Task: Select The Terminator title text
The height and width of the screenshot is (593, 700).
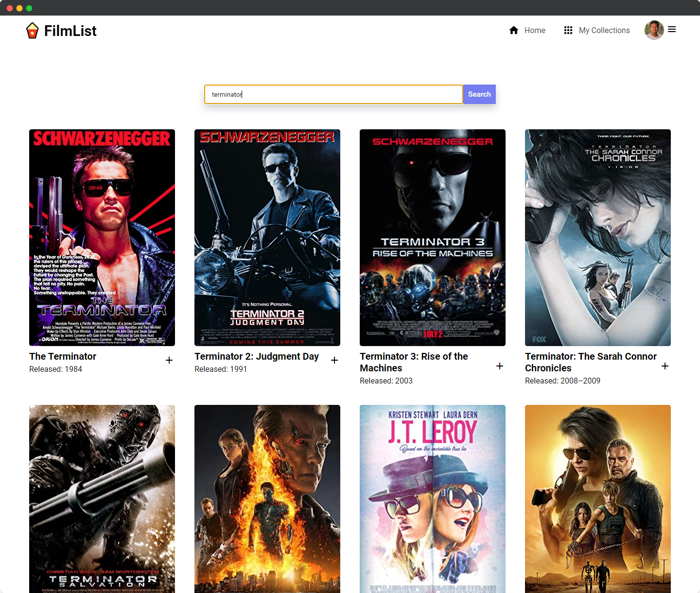Action: (x=63, y=356)
